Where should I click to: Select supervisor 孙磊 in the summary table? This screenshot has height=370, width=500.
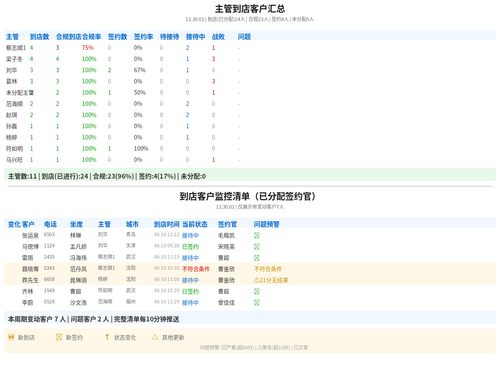point(11,126)
